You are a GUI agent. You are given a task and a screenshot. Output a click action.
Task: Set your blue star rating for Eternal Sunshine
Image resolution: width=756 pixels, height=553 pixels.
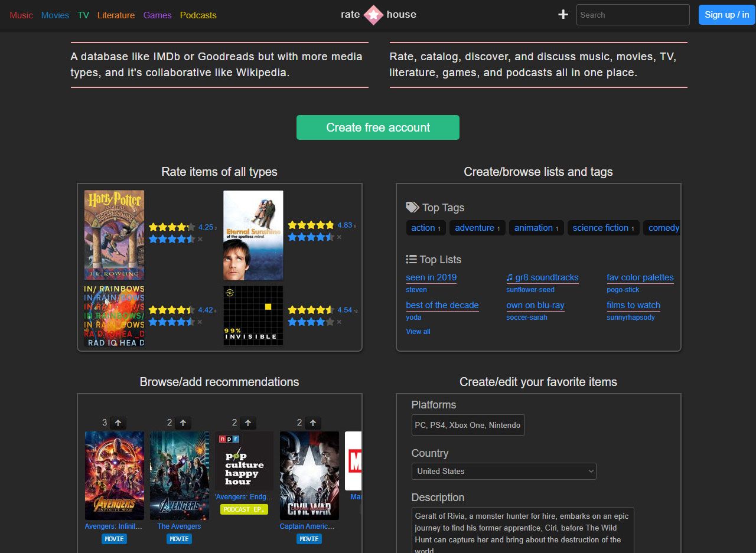tap(311, 237)
